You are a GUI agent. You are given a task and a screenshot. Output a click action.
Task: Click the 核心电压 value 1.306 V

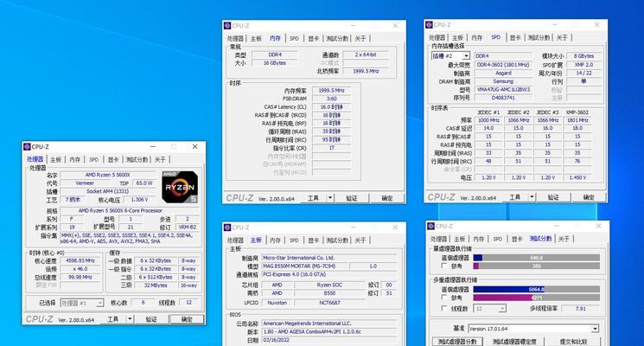pos(140,199)
